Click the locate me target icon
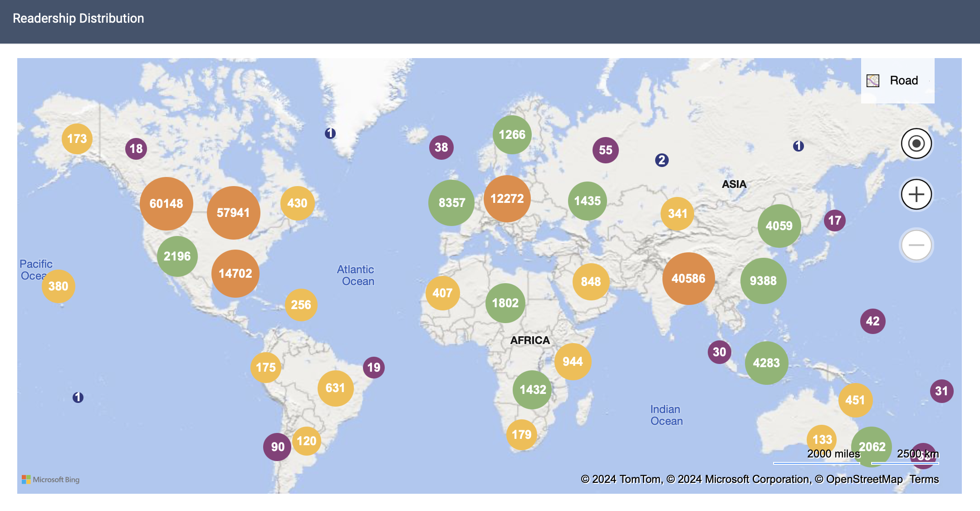This screenshot has height=511, width=980. tap(916, 144)
